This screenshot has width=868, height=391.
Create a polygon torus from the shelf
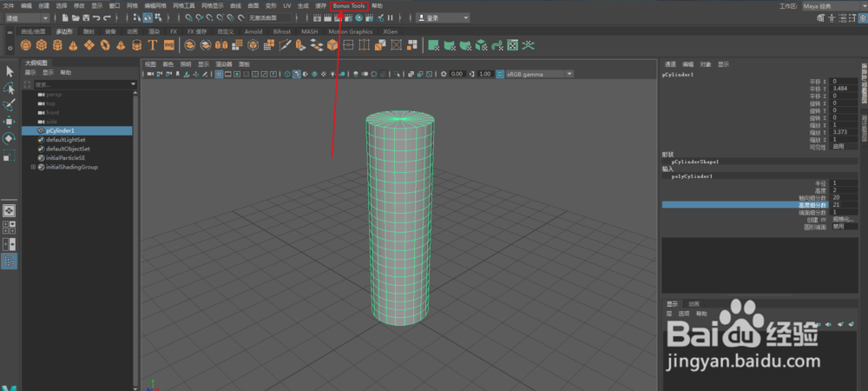click(x=105, y=45)
